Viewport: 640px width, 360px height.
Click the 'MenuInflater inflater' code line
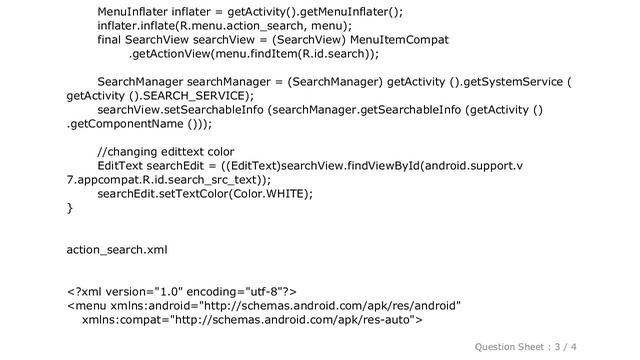(x=250, y=12)
